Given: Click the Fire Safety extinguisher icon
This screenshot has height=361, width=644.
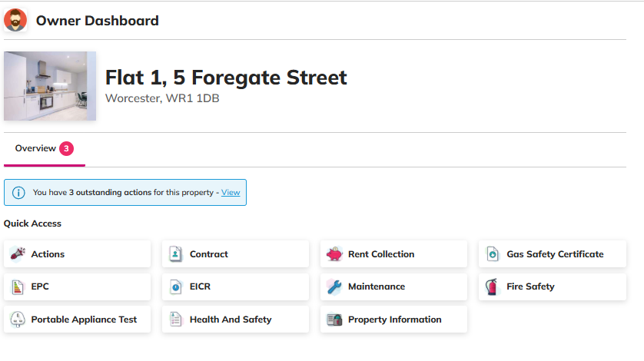Looking at the screenshot, I should point(493,287).
